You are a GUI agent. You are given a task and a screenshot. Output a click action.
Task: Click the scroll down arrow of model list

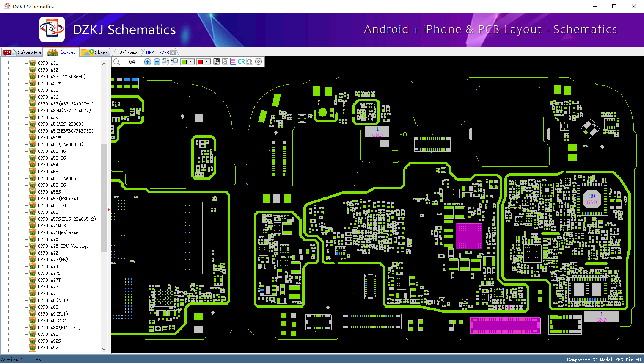pyautogui.click(x=104, y=349)
